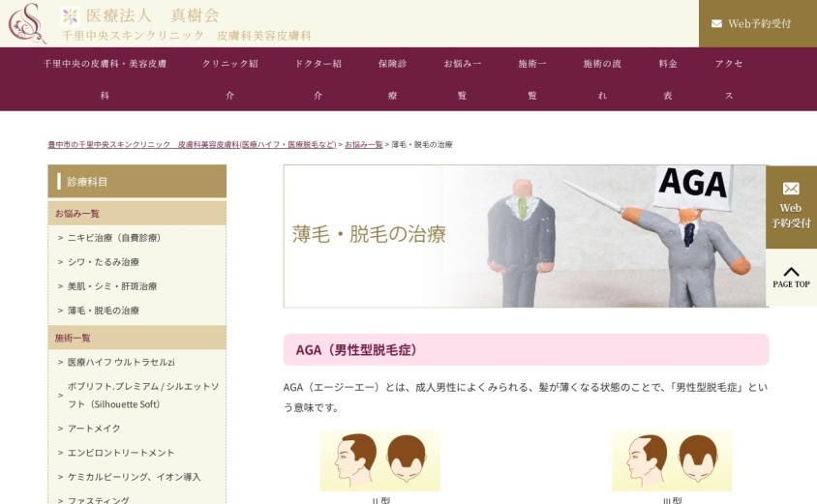Open 薄毛・脱毛の治療 sidebar link
The height and width of the screenshot is (504, 817).
[x=104, y=311]
